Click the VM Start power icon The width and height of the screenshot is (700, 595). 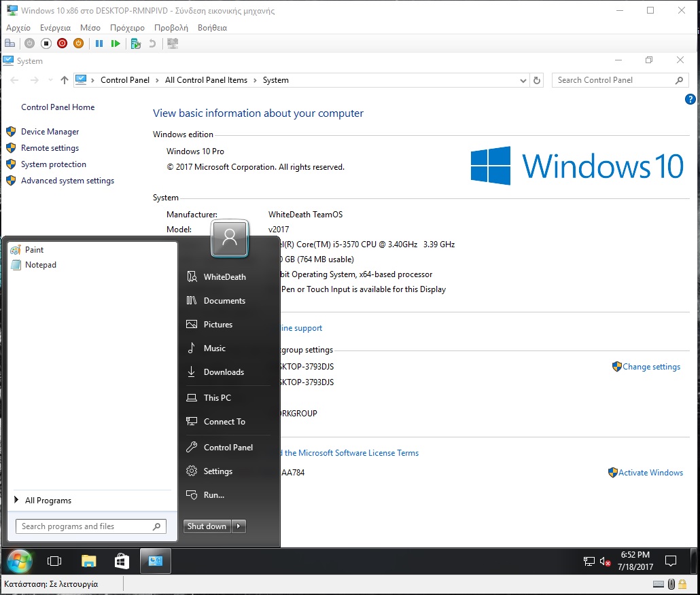[29, 43]
